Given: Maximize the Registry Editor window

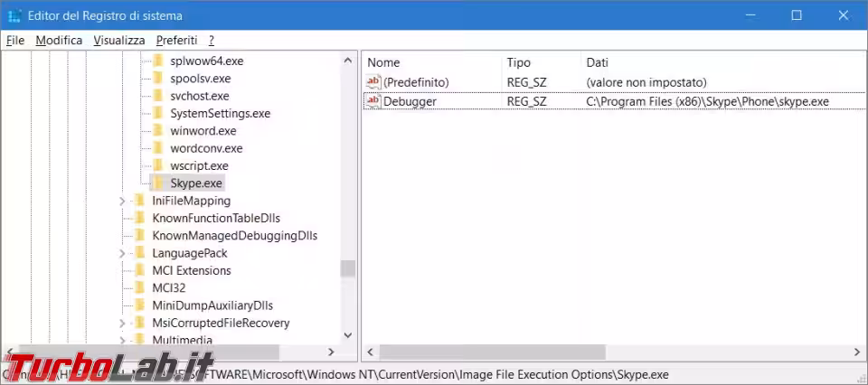Looking at the screenshot, I should 796,15.
